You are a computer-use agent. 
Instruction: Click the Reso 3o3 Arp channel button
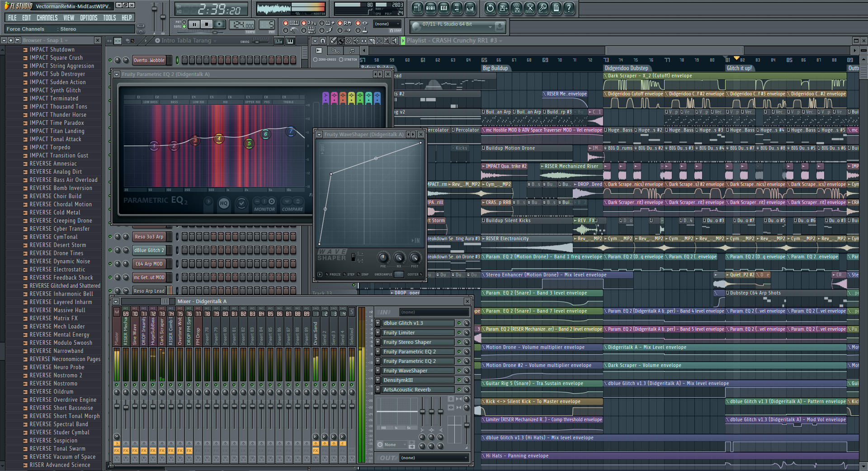(x=149, y=237)
